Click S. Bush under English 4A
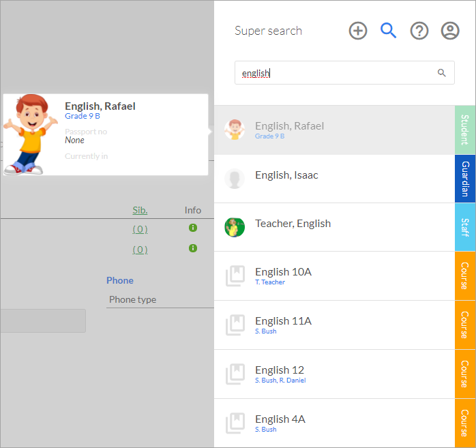 point(266,430)
